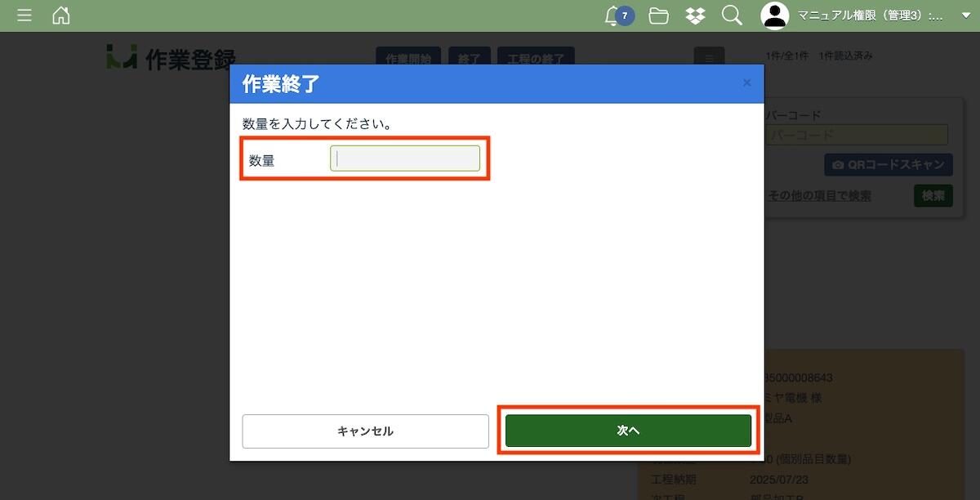Click the green 検索 button
Image resolution: width=980 pixels, height=500 pixels.
(x=933, y=196)
